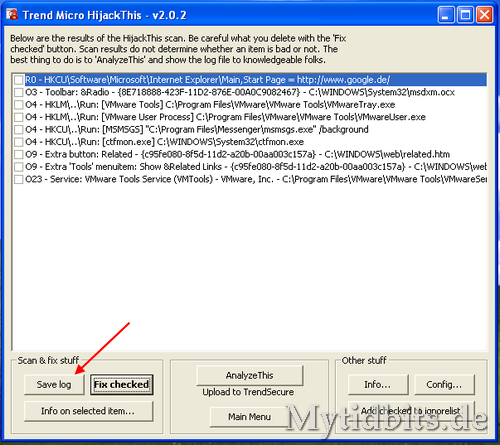Return to the Main Menu
The width and height of the screenshot is (500, 445).
click(x=249, y=417)
